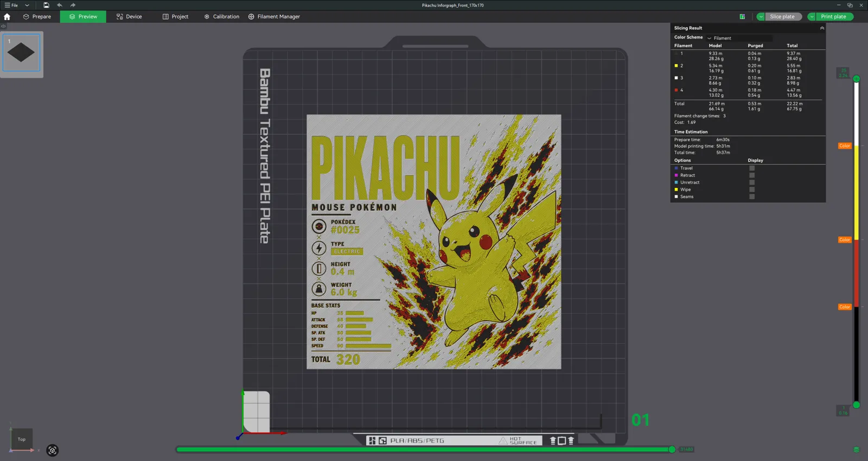Click the Save project icon
Viewport: 868px width, 461px height.
46,5
